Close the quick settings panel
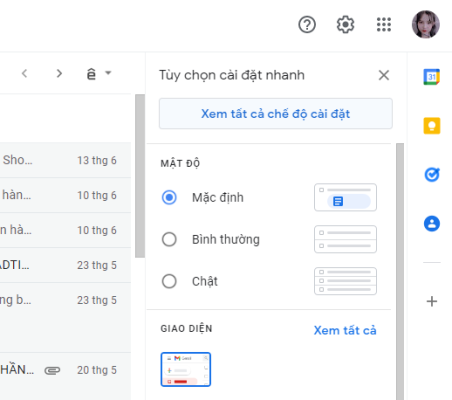 (384, 75)
